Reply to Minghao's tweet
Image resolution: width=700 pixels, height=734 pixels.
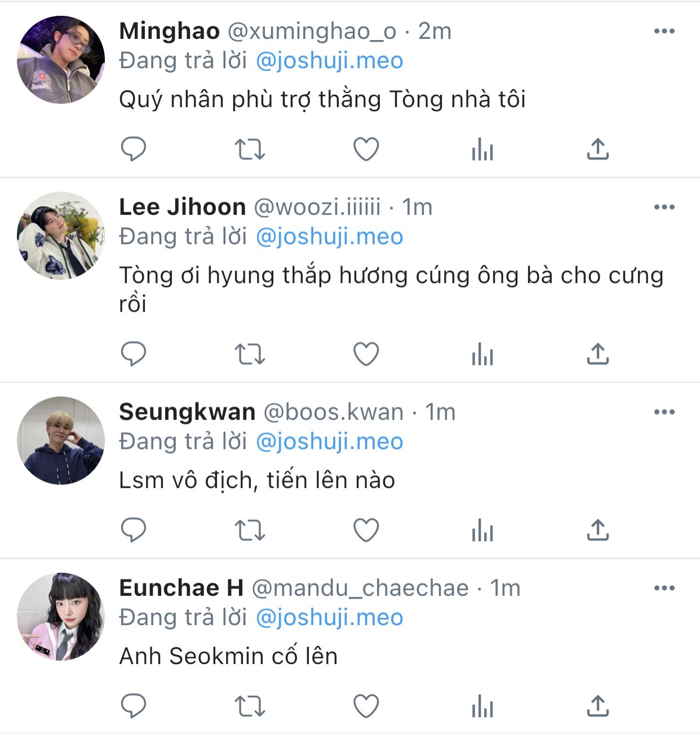(134, 149)
